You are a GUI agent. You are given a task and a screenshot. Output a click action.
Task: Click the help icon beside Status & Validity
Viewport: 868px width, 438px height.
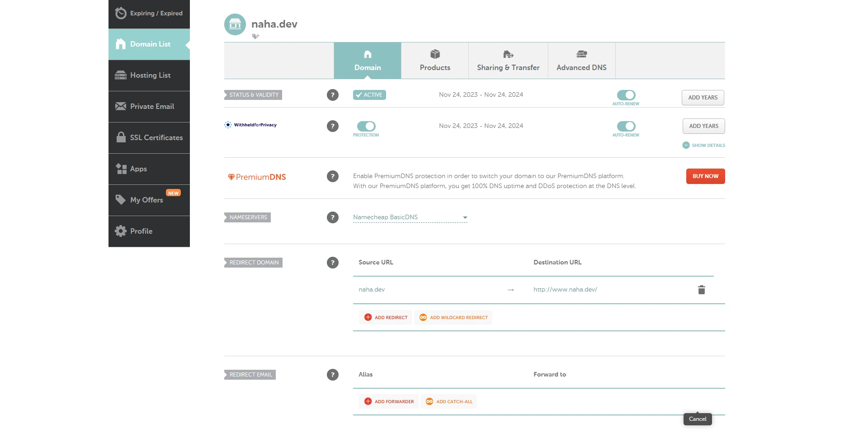[333, 95]
